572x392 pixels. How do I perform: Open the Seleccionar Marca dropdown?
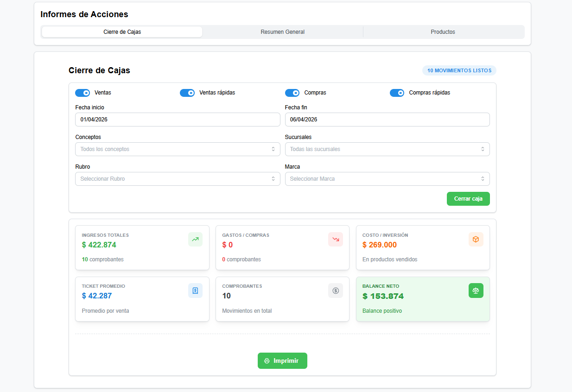coord(387,179)
